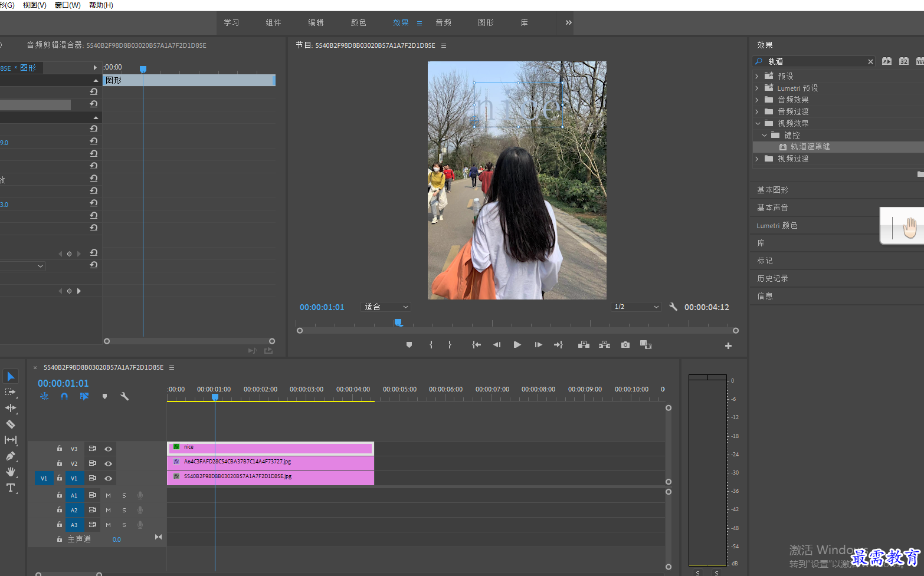The height and width of the screenshot is (576, 924).
Task: Toggle V2 track output eye
Action: [x=109, y=463]
